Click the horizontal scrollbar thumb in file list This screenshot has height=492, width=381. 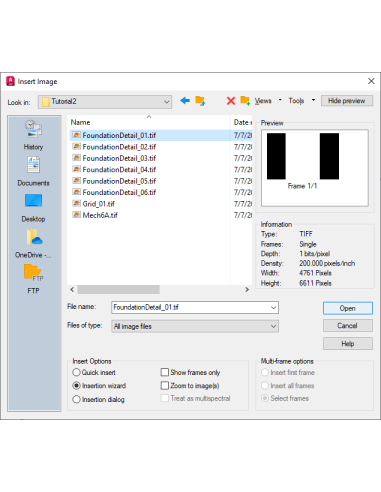118,289
